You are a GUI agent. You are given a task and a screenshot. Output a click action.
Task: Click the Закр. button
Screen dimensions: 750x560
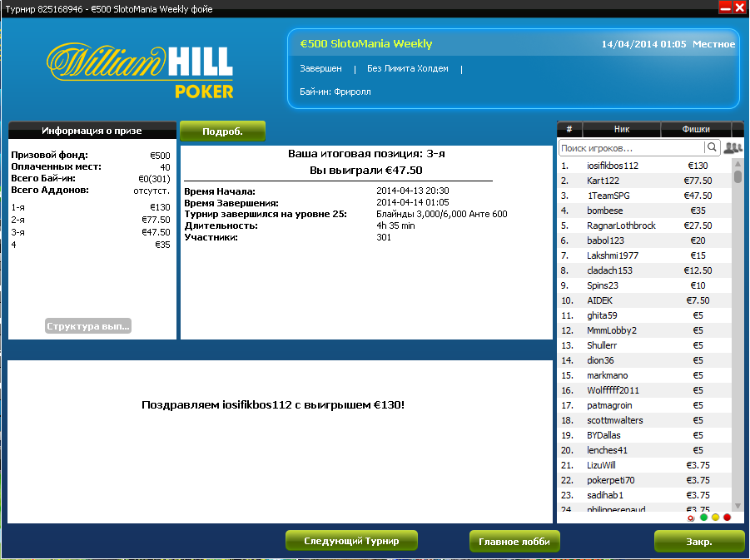(699, 542)
